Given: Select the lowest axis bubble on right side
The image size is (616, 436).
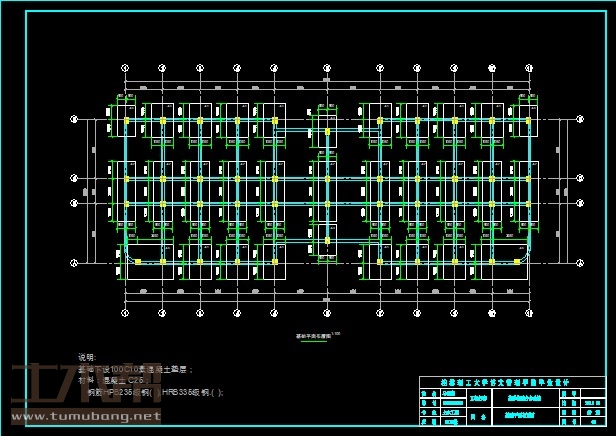Looking at the screenshot, I should (x=579, y=261).
